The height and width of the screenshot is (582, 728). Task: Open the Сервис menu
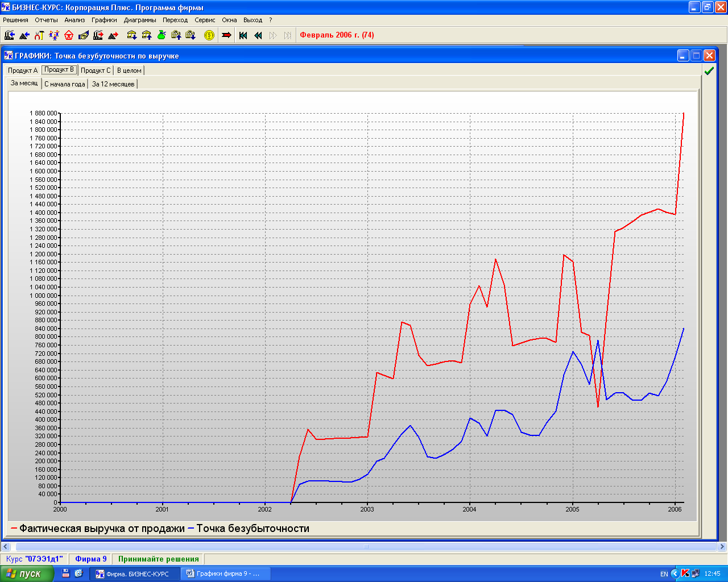pyautogui.click(x=205, y=20)
